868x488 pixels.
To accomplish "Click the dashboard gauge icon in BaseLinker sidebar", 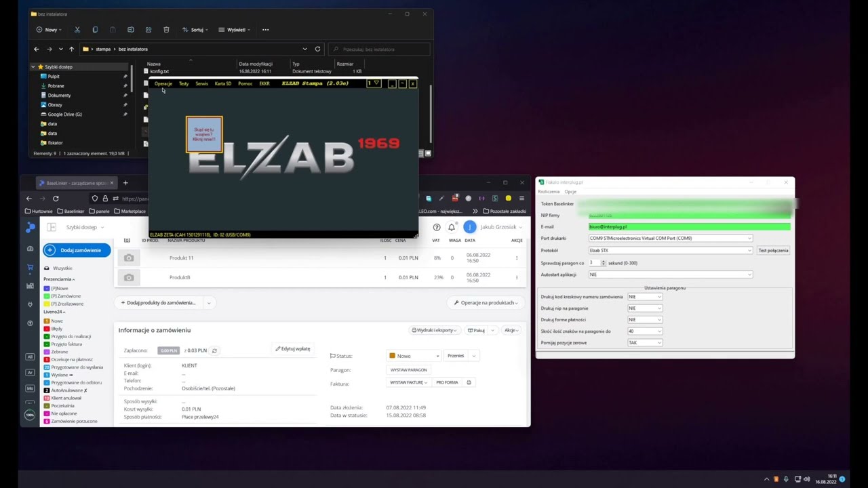I will (30, 249).
